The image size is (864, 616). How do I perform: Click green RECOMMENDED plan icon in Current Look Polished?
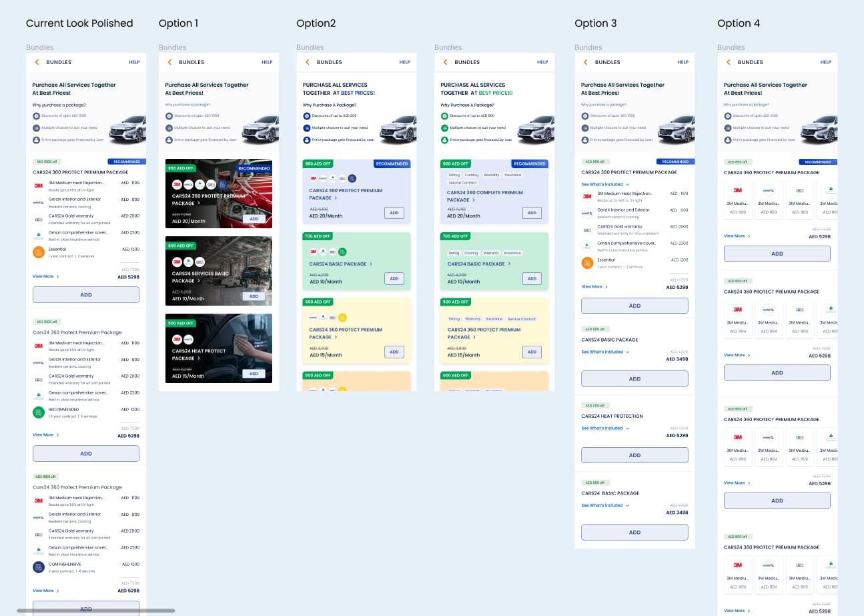[x=39, y=412]
